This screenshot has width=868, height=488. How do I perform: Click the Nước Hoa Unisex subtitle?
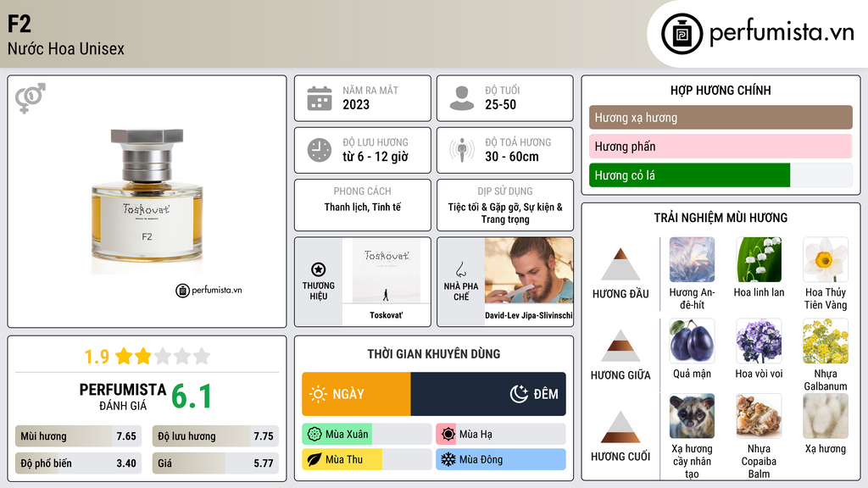pyautogui.click(x=66, y=48)
